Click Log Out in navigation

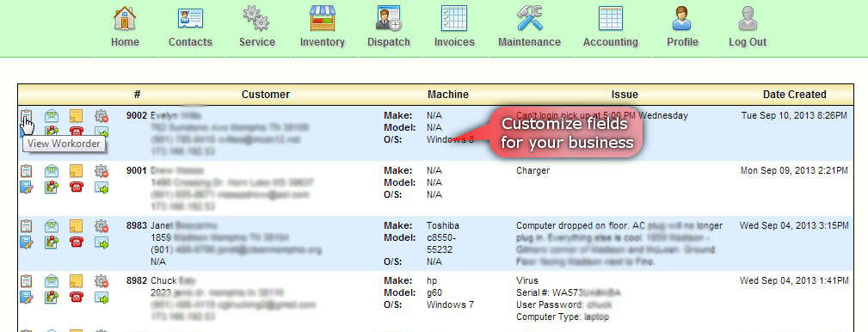748,27
